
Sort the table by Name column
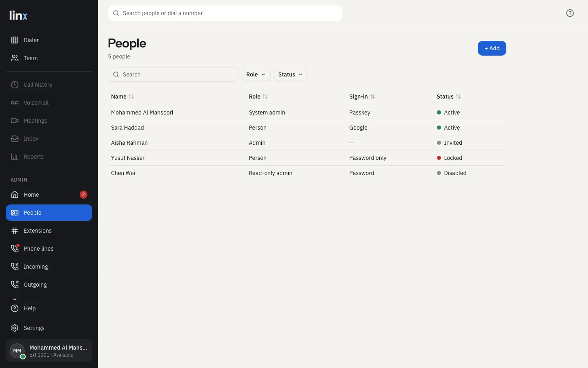(x=122, y=96)
